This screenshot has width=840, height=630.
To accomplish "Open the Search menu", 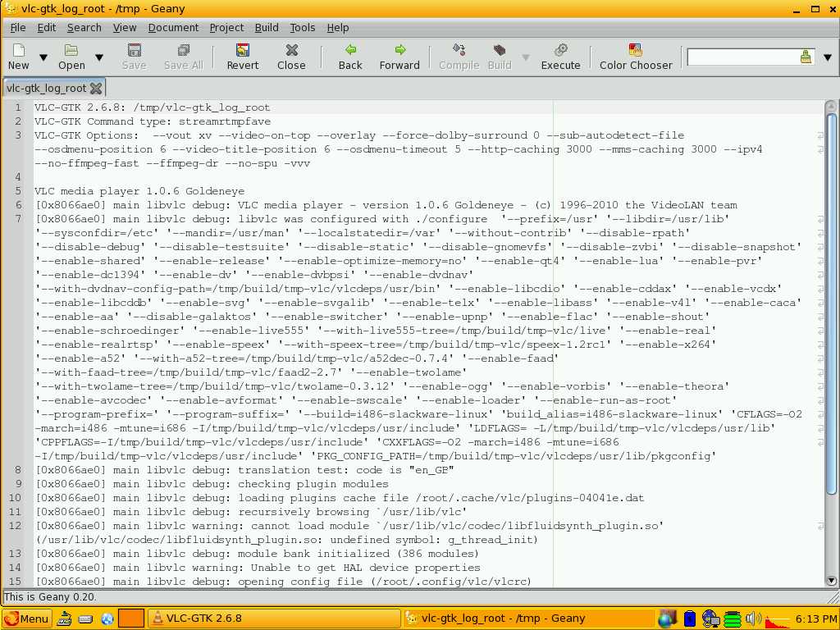I will [84, 27].
